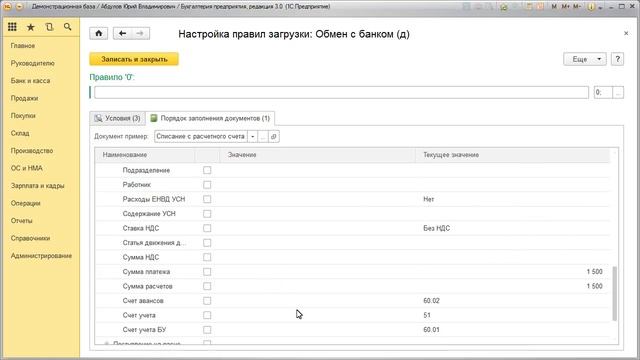This screenshot has width=640, height=360.
Task: Click the M memory button in title bar
Action: click(x=554, y=7)
